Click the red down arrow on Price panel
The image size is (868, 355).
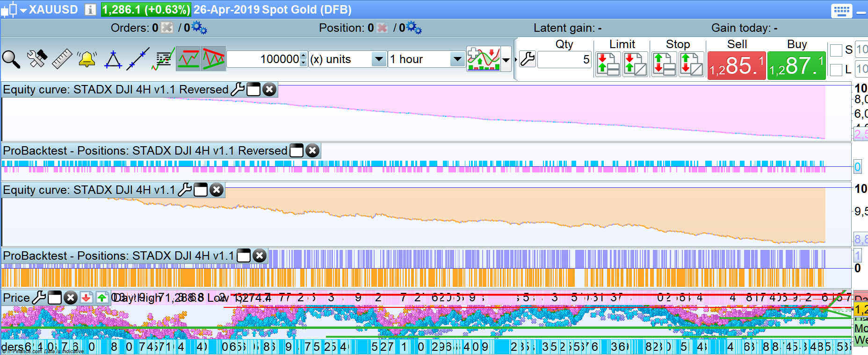[x=86, y=298]
